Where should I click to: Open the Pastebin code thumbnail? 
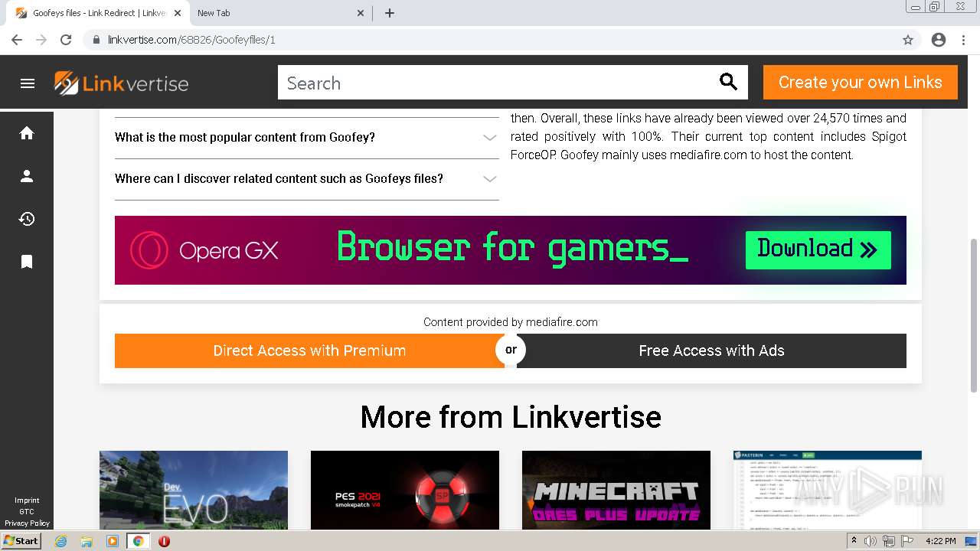pos(828,490)
